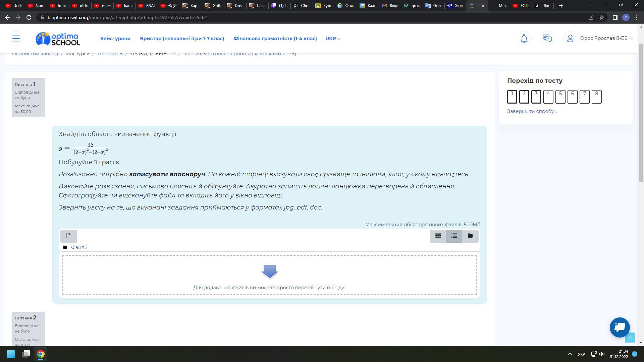Bookmark page with star icon
This screenshot has height=362, width=644.
[x=602, y=17]
